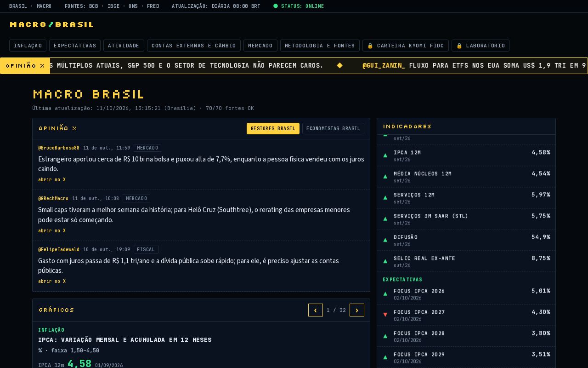The image size is (588, 368).
Task: Click 'abrir no X' under the @GRechMacro post
Action: 52,231
